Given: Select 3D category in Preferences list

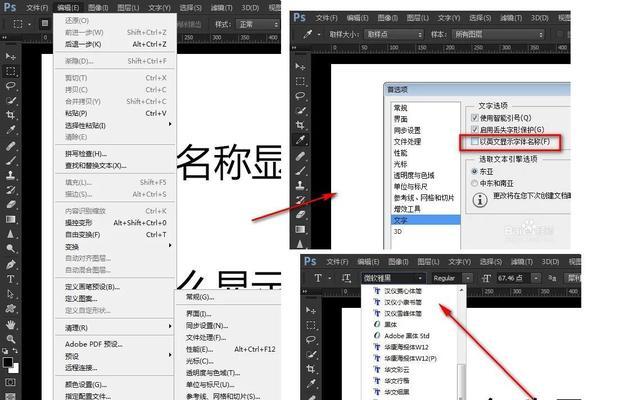Looking at the screenshot, I should [426, 231].
